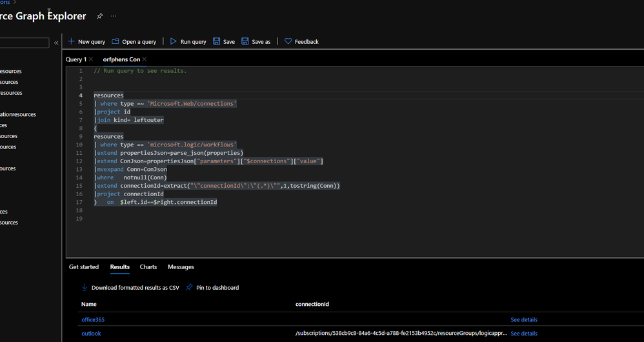Click 'project connectionId' on line 16
644x342 pixels.
click(130, 194)
